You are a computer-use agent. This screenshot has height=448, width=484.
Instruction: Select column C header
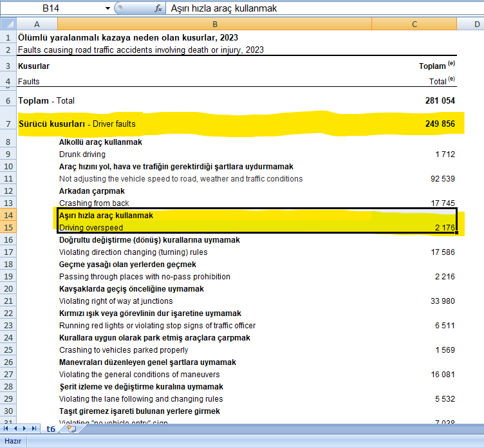pos(414,24)
